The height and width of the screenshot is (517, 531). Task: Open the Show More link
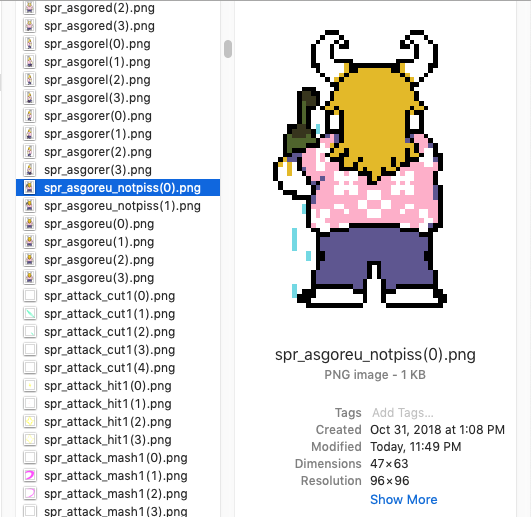(403, 499)
